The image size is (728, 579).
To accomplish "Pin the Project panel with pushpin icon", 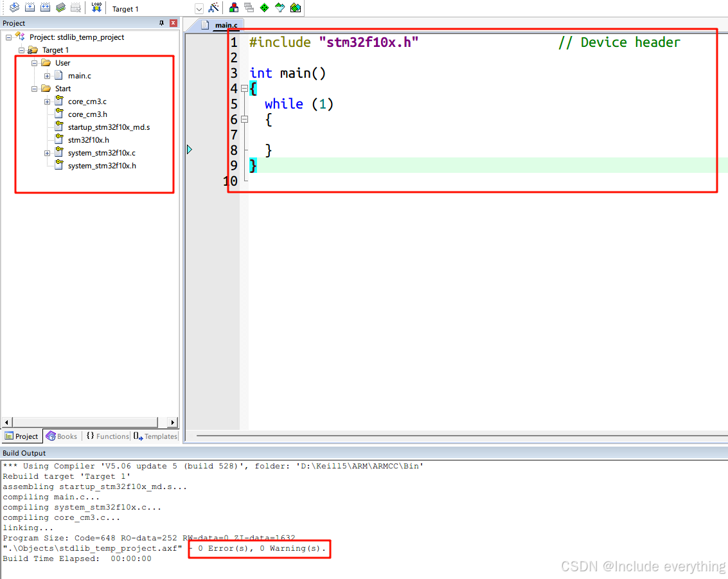I will tap(161, 22).
